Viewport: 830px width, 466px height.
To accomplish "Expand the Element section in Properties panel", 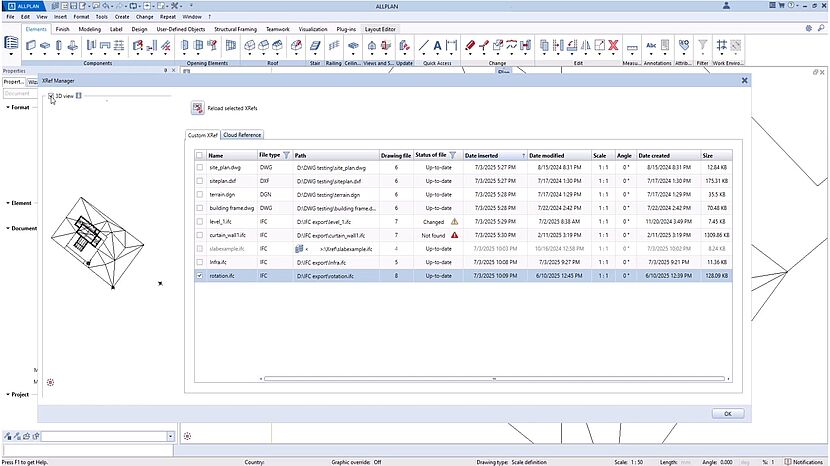I will point(7,202).
